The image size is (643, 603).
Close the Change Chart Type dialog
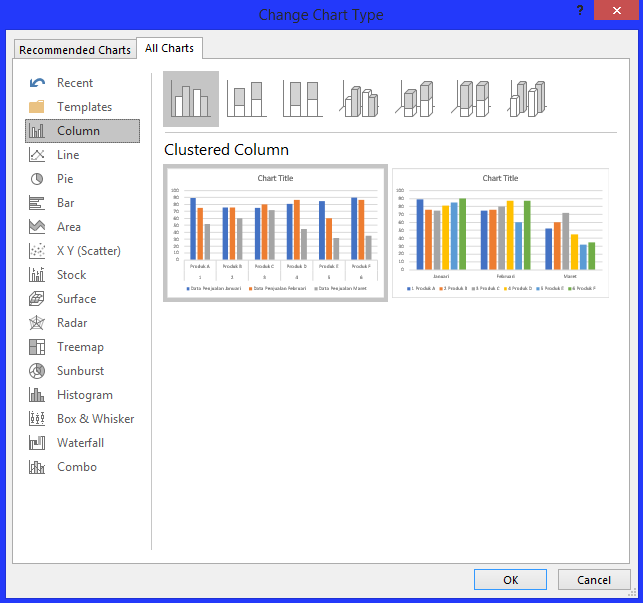[616, 10]
